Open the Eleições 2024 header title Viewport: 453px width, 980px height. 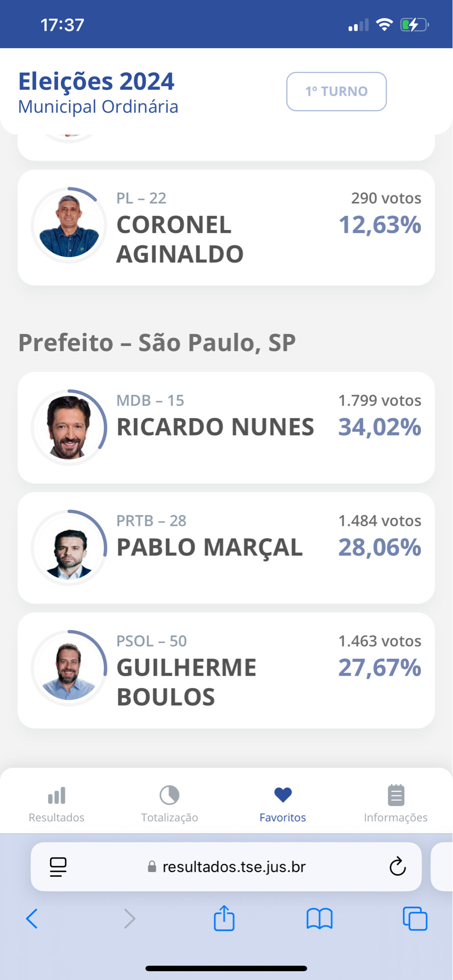coord(96,81)
